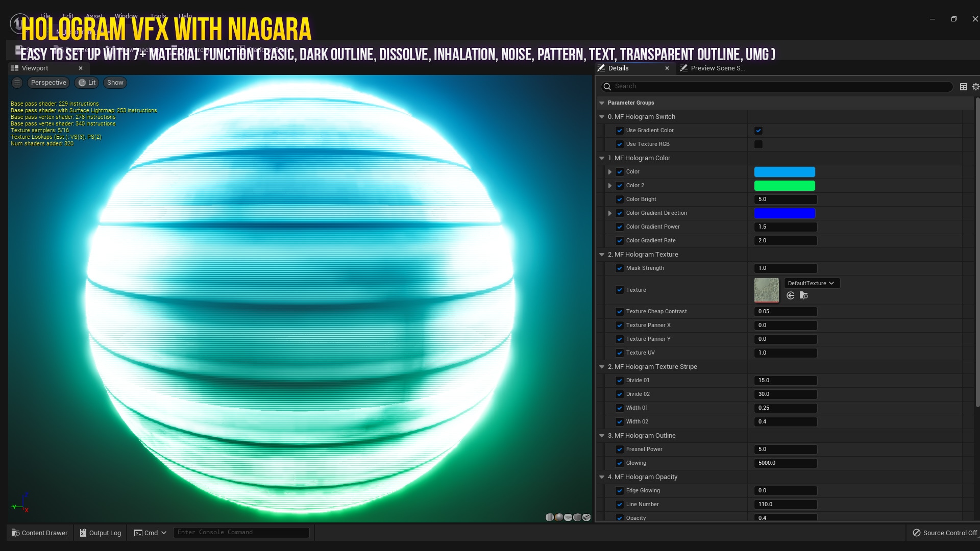This screenshot has width=980, height=551.
Task: Click the Cmd console icon
Action: (138, 533)
